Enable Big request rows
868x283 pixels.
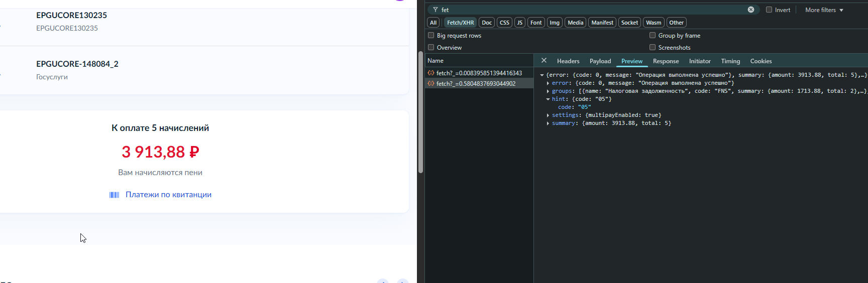point(431,35)
